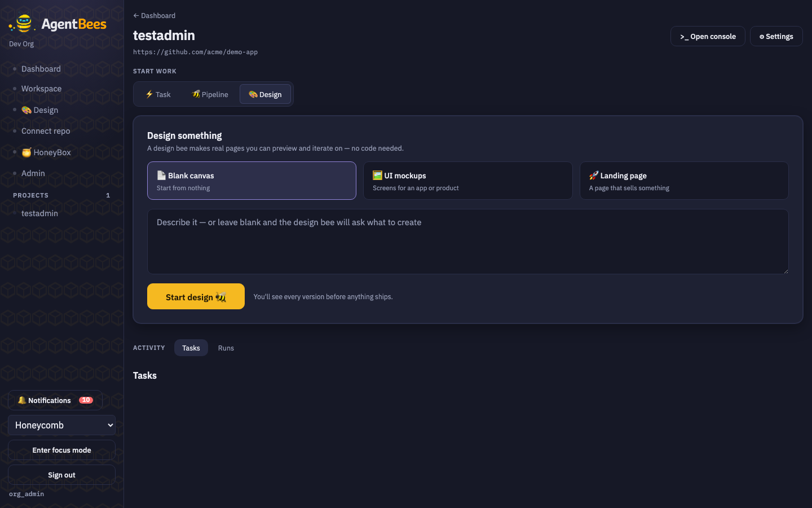Open project Settings

[776, 36]
